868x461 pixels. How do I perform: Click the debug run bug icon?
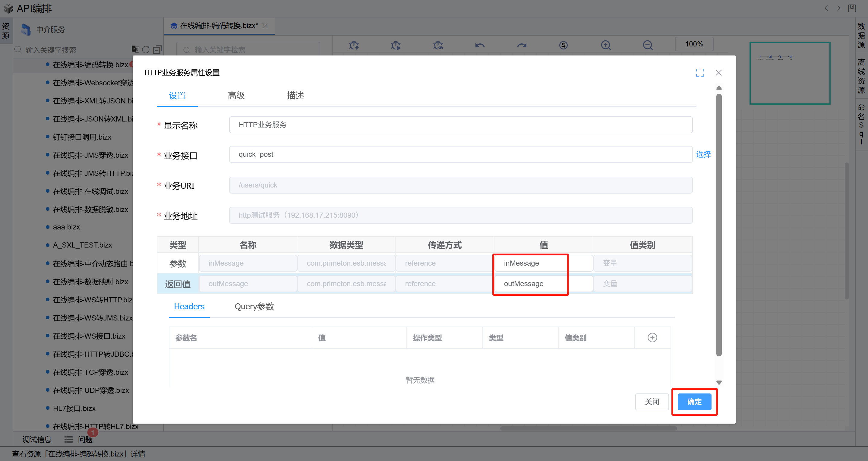pyautogui.click(x=396, y=45)
